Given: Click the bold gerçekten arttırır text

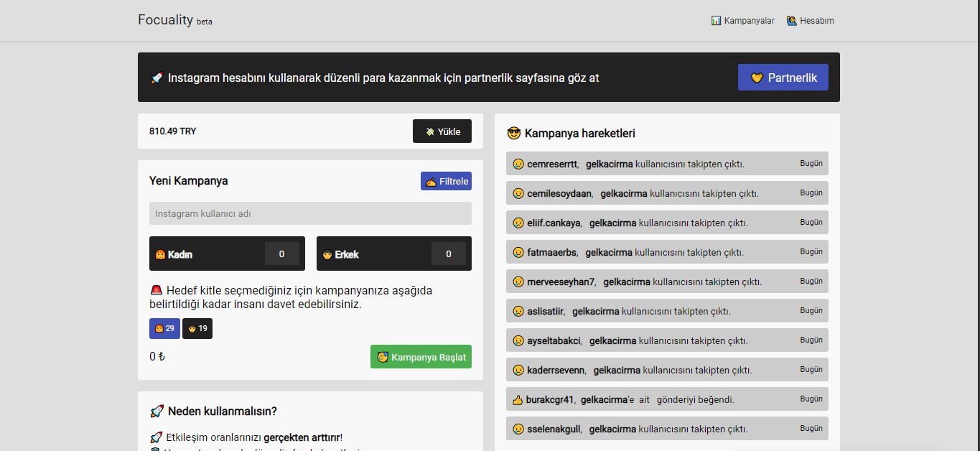Looking at the screenshot, I should pyautogui.click(x=302, y=437).
